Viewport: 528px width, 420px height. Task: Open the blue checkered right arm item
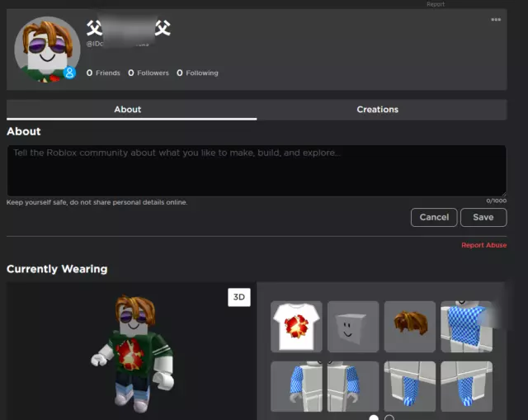point(296,386)
